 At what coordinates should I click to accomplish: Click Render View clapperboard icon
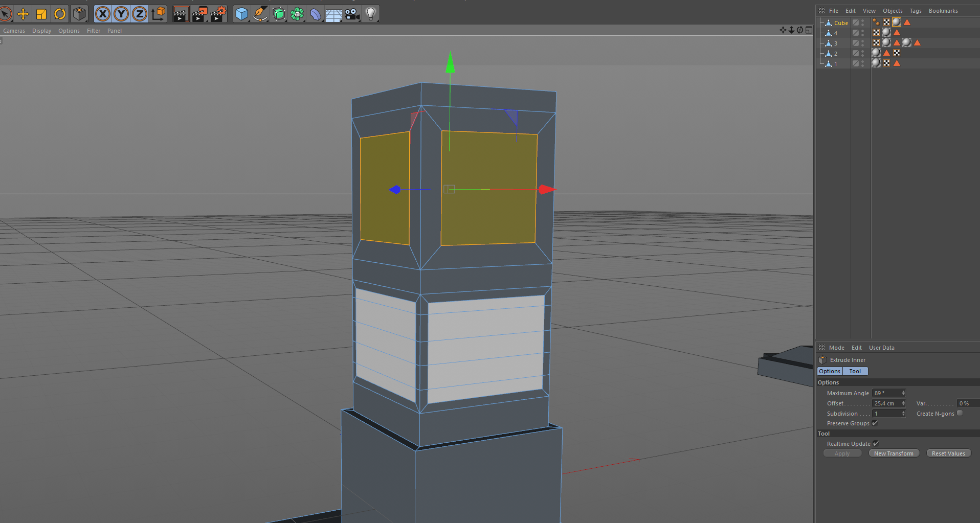tap(181, 14)
